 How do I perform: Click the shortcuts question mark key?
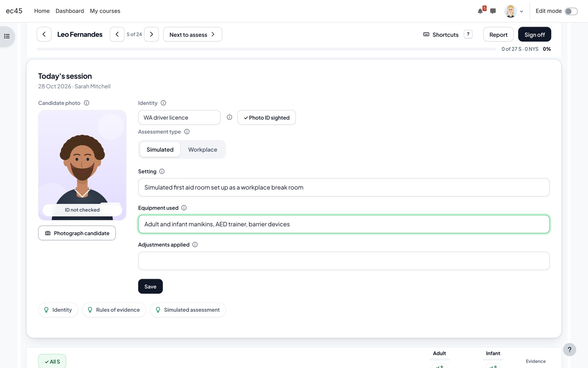pyautogui.click(x=468, y=34)
